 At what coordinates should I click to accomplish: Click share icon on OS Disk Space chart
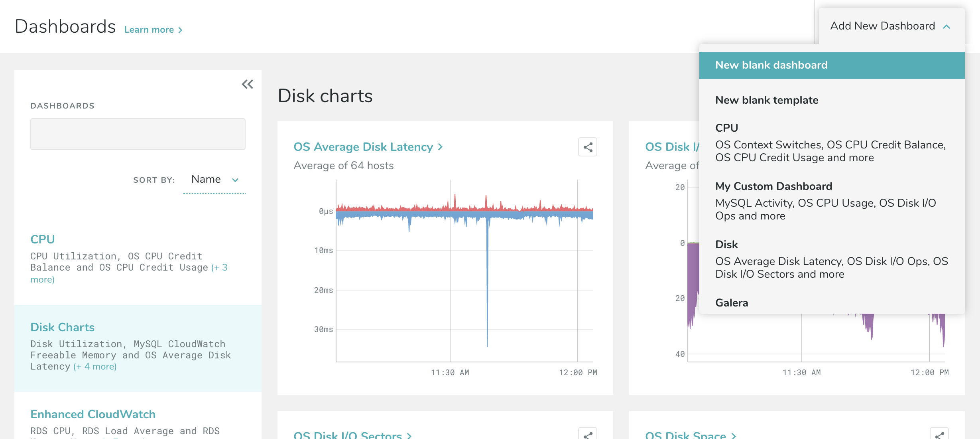tap(939, 435)
